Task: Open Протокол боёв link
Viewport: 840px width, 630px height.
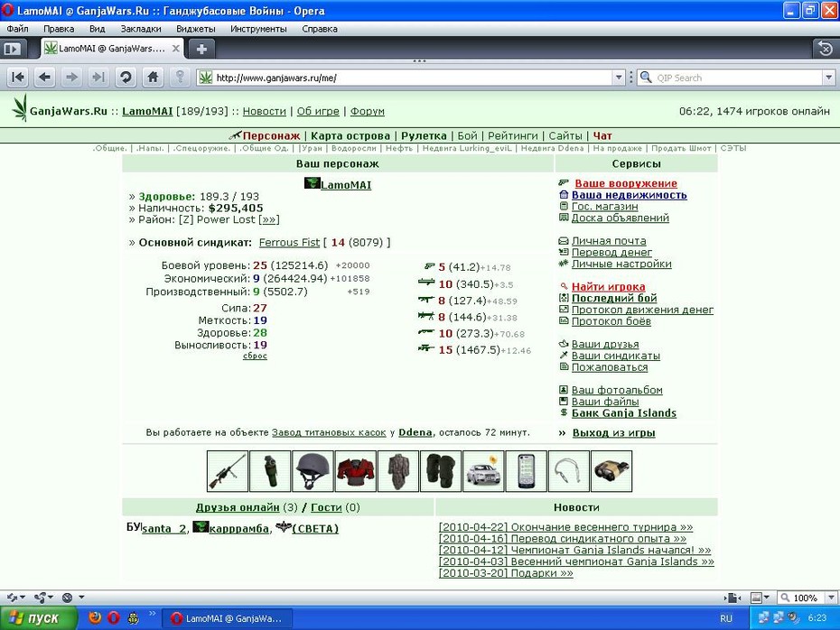Action: click(x=611, y=321)
